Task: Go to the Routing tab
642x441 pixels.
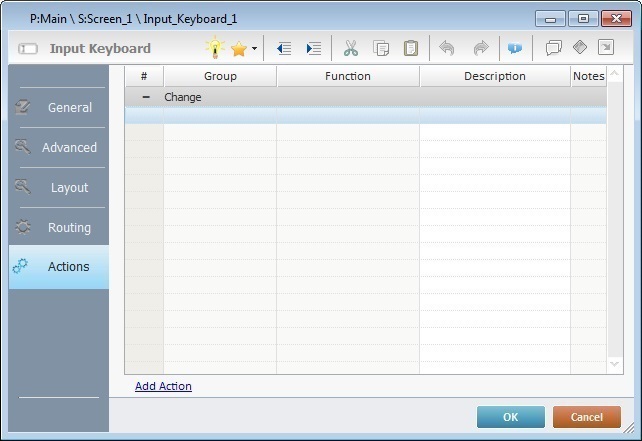Action: (59, 228)
